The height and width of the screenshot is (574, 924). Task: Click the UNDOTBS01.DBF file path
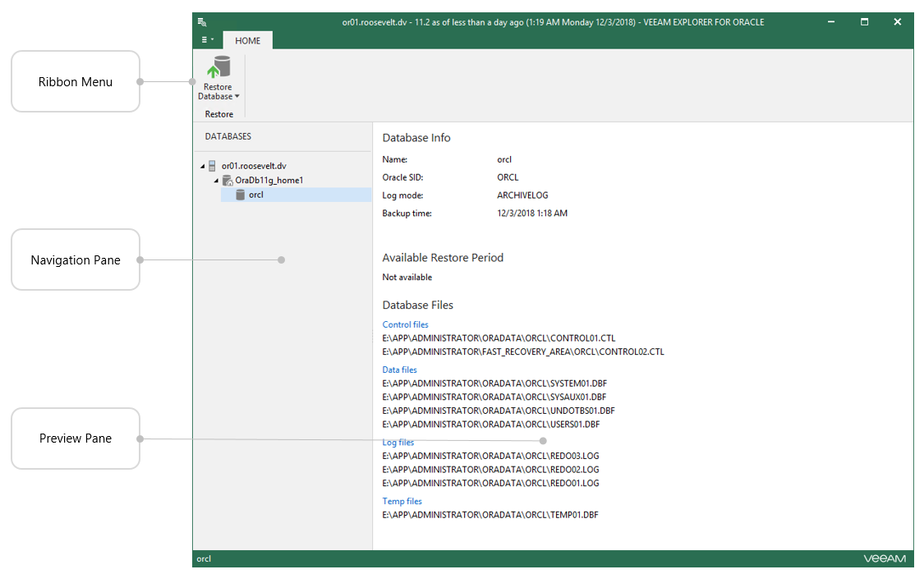(499, 411)
